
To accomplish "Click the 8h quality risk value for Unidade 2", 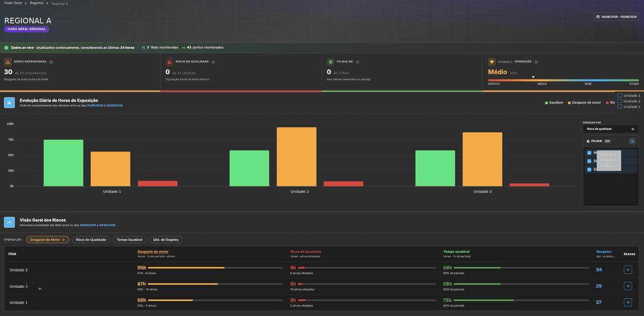I will [x=293, y=268].
